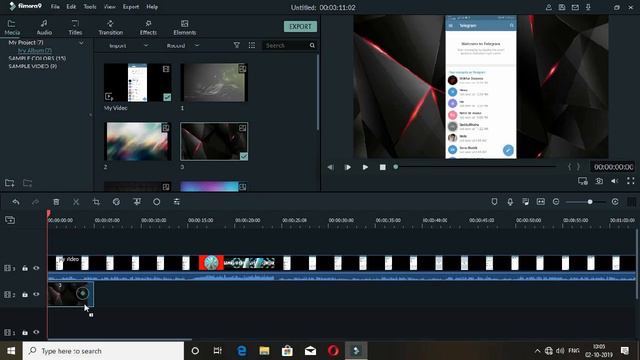Click the undo arrow in timeline toolbar
This screenshot has width=640, height=360.
click(x=16, y=202)
